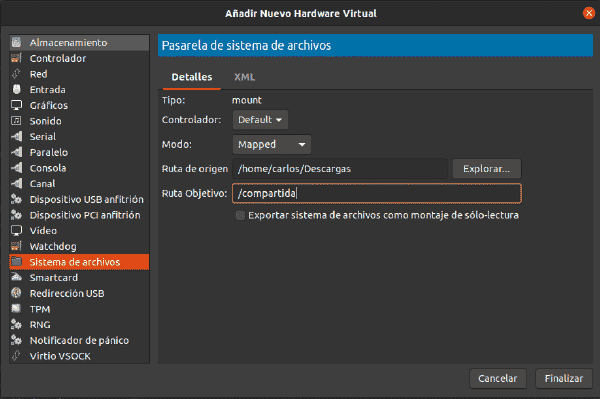The width and height of the screenshot is (600, 399).
Task: Select the TPM chip icon
Action: coord(16,309)
